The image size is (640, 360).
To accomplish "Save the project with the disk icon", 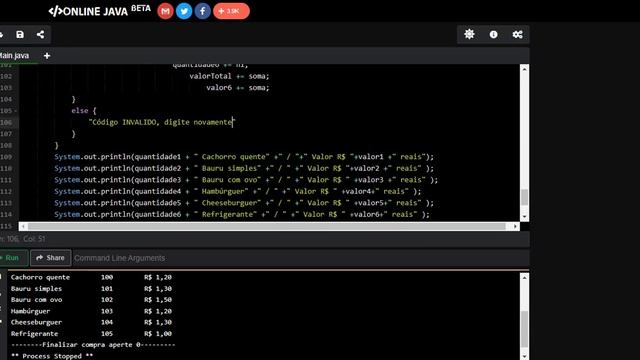I will [20, 34].
